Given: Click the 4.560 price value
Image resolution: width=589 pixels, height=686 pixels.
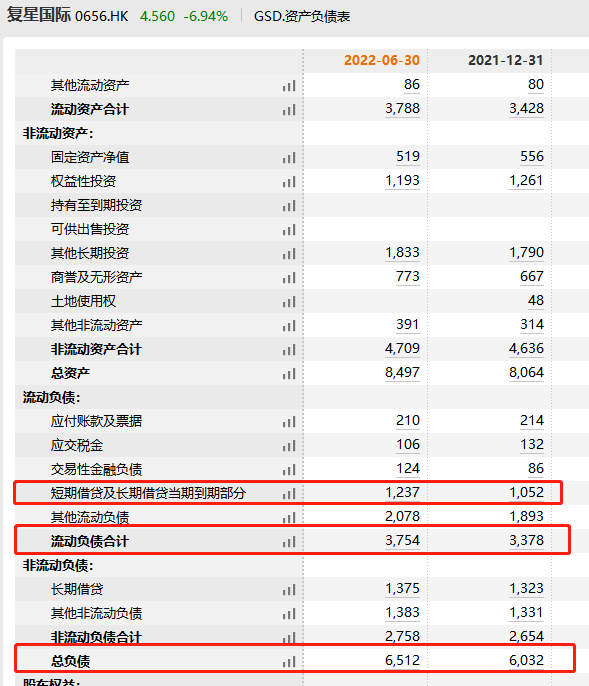Looking at the screenshot, I should (x=157, y=17).
